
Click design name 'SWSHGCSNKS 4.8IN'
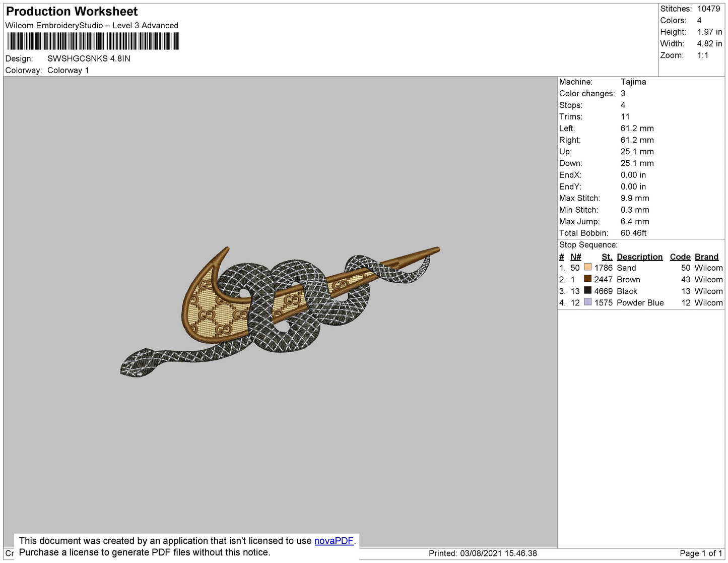tap(89, 58)
